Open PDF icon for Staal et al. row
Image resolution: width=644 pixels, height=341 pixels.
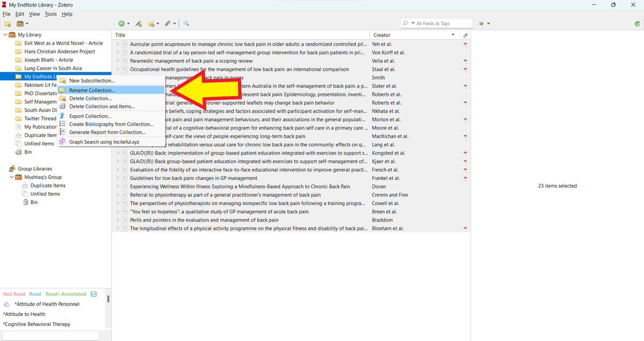(x=465, y=69)
